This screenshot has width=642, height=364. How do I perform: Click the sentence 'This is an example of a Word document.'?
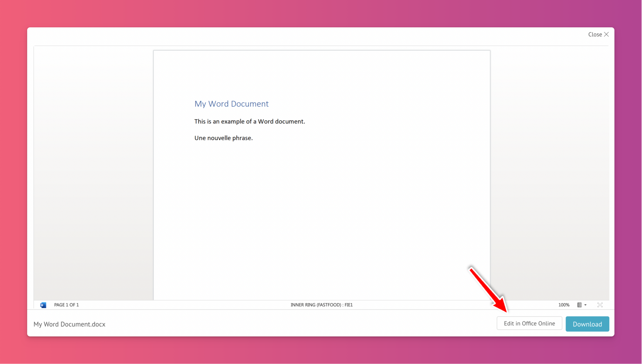(x=250, y=122)
